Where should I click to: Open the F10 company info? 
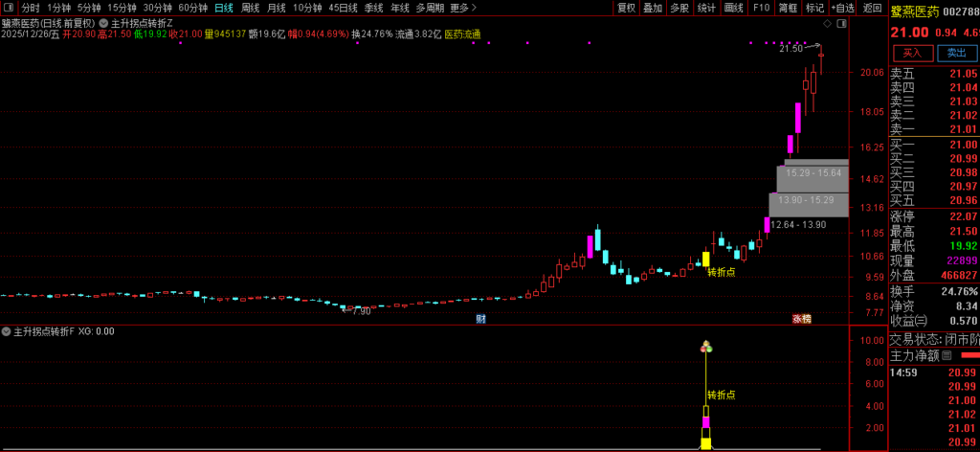761,8
